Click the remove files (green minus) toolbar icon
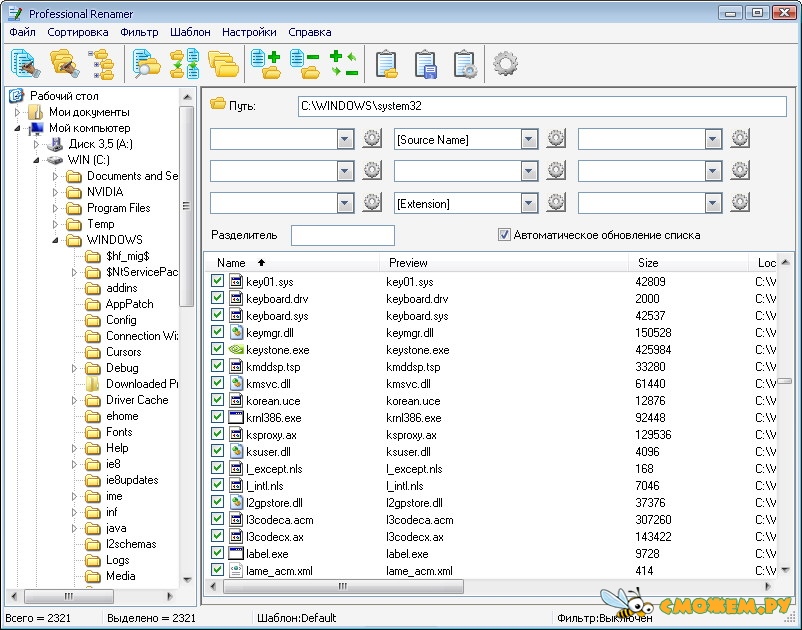The height and width of the screenshot is (630, 802). click(x=305, y=64)
